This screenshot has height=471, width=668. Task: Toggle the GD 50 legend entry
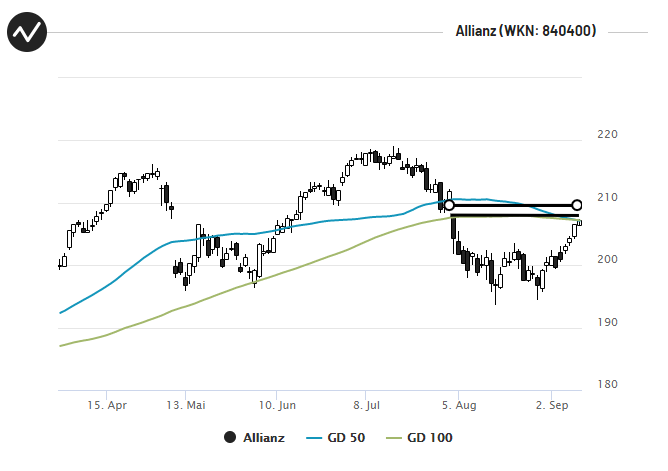tap(336, 437)
